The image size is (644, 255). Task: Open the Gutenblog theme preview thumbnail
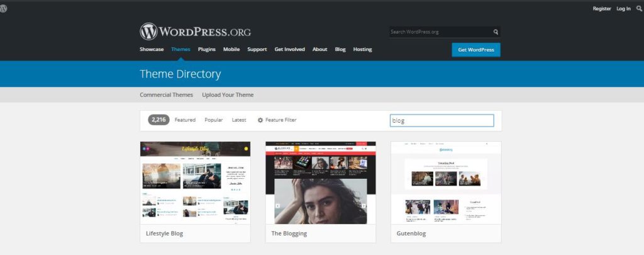[x=446, y=183]
